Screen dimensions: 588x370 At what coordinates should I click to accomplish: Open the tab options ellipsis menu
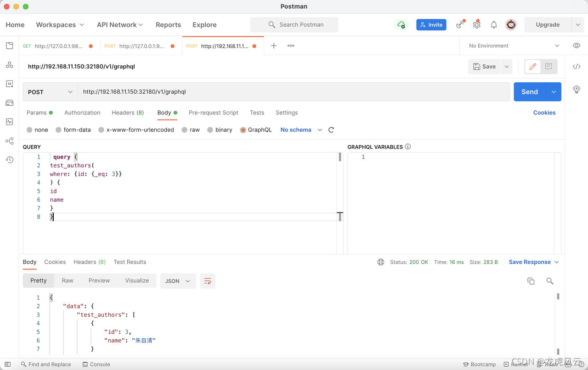[291, 46]
